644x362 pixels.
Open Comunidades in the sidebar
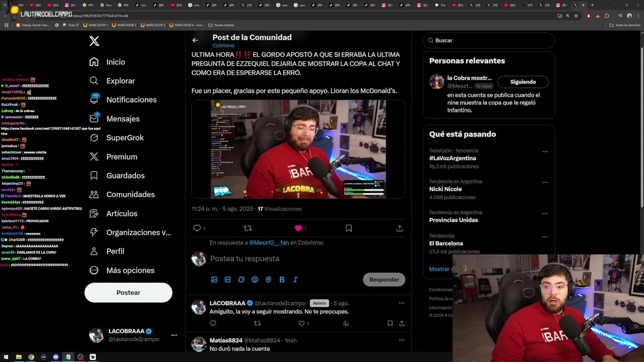[x=121, y=195]
